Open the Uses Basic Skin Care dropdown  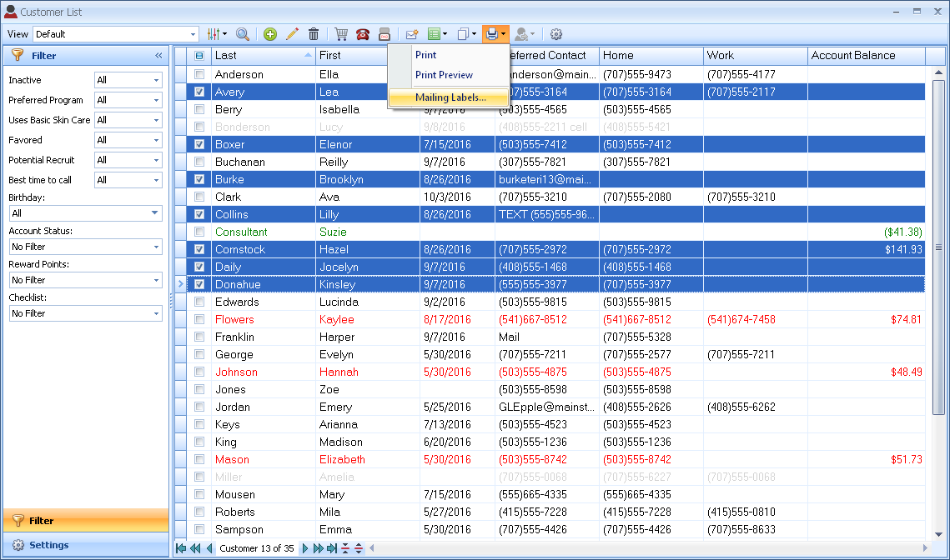(156, 120)
